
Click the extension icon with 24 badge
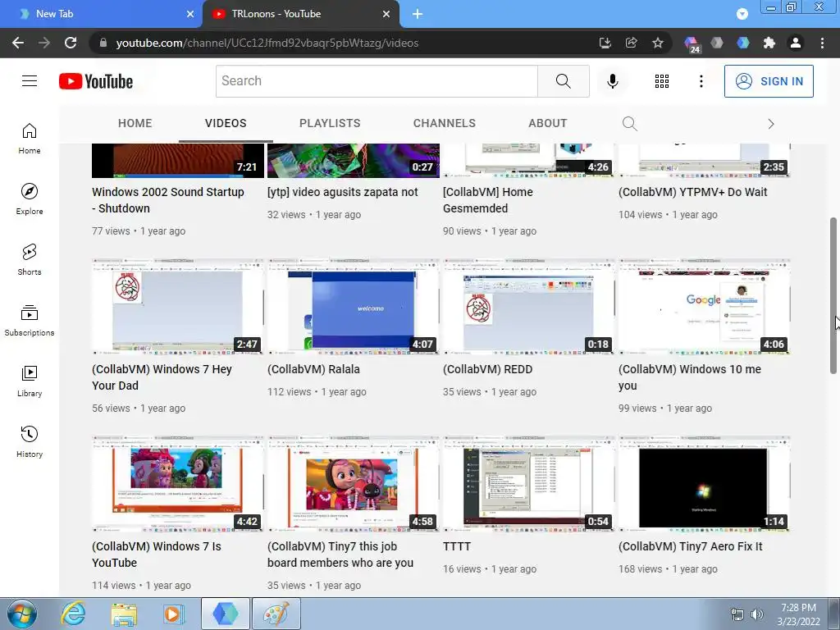pyautogui.click(x=692, y=44)
